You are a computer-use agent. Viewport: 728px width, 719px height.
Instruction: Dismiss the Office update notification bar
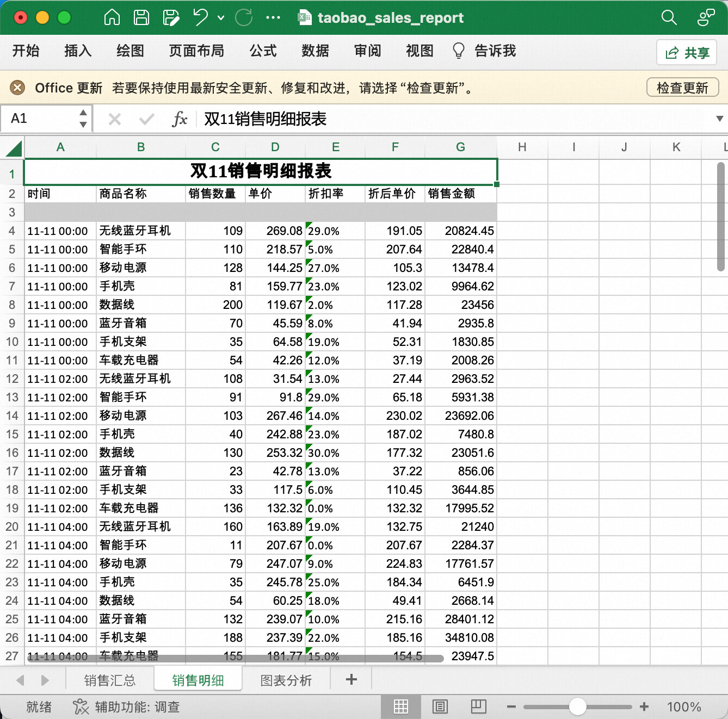(x=17, y=88)
